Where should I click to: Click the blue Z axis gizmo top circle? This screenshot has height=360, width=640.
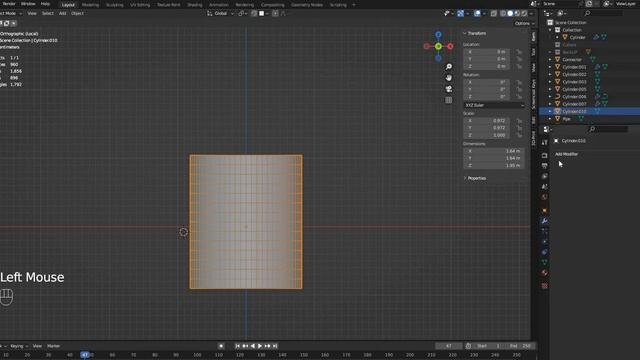tap(438, 35)
